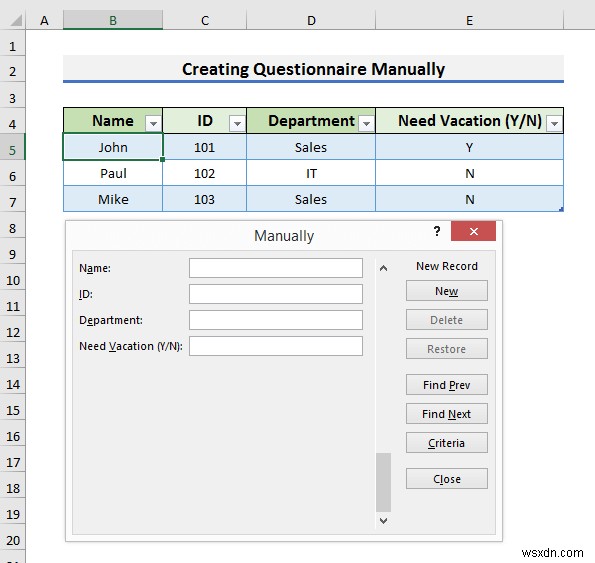595x563 pixels.
Task: Click the Need Vacation (Y/N) header cell
Action: tap(470, 121)
